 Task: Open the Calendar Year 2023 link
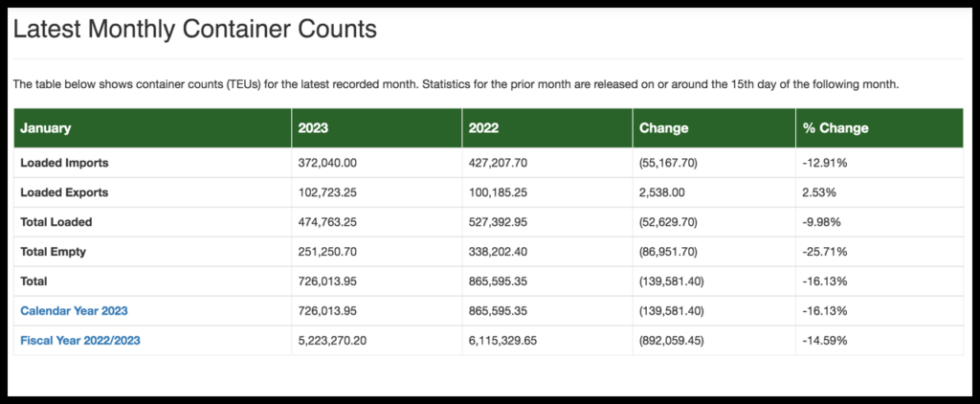click(74, 311)
